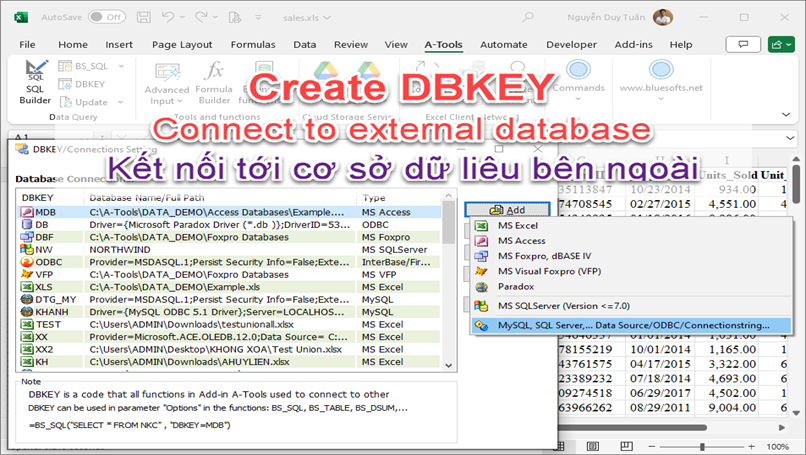Choose MySQL, SQL Server Data Source/ODBC option
The width and height of the screenshot is (806, 455).
pos(630,325)
